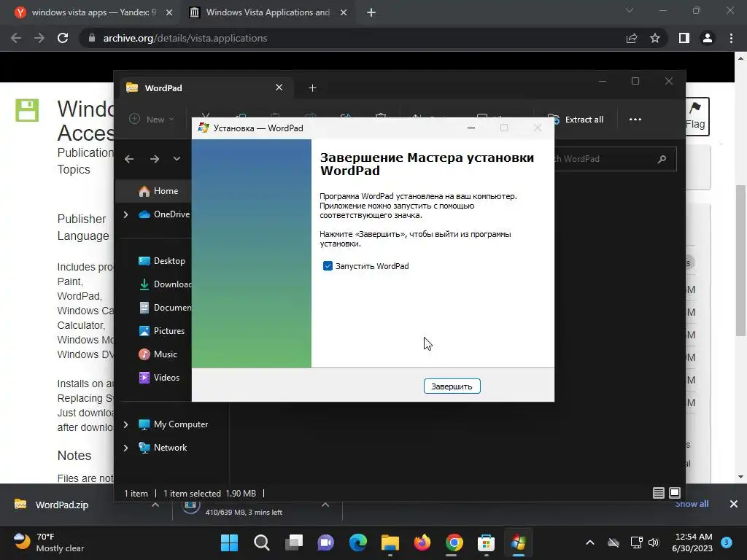
Task: Open the clock and date panel
Action: [x=692, y=542]
